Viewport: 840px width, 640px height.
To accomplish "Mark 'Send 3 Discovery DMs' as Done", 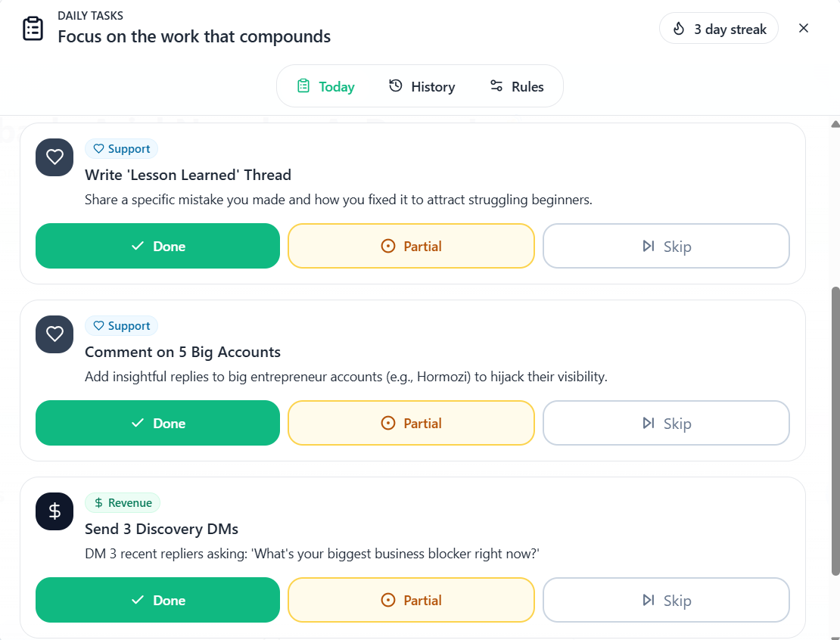I will coord(157,600).
